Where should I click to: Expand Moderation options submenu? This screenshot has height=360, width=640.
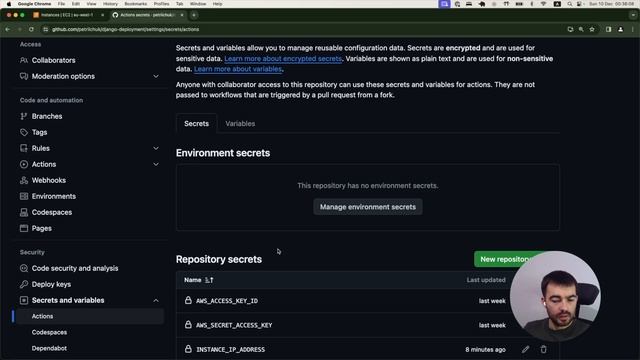tap(156, 76)
